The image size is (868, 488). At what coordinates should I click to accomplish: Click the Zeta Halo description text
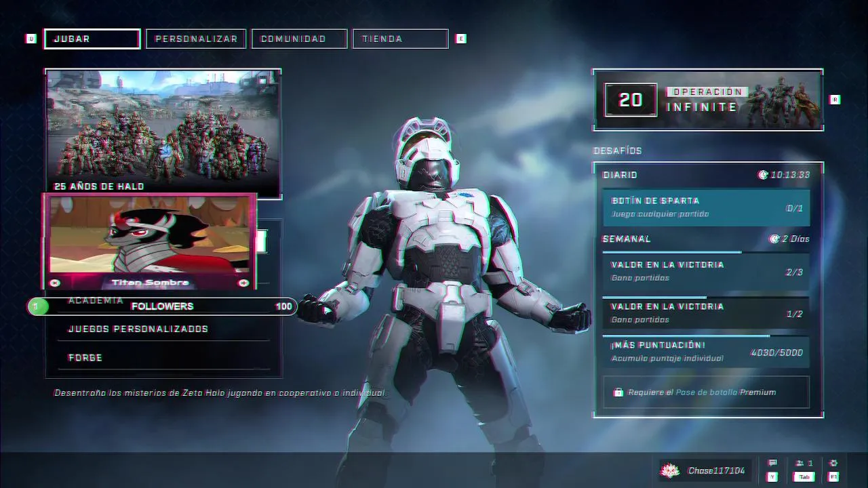click(220, 392)
